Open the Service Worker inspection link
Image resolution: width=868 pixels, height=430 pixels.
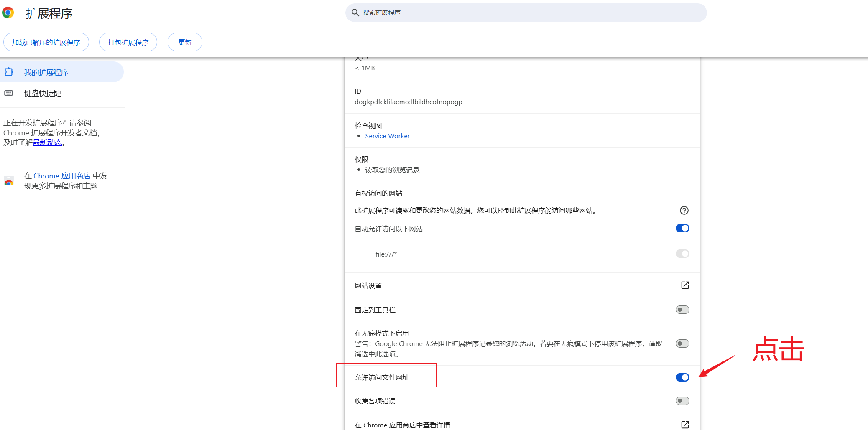[x=387, y=136]
